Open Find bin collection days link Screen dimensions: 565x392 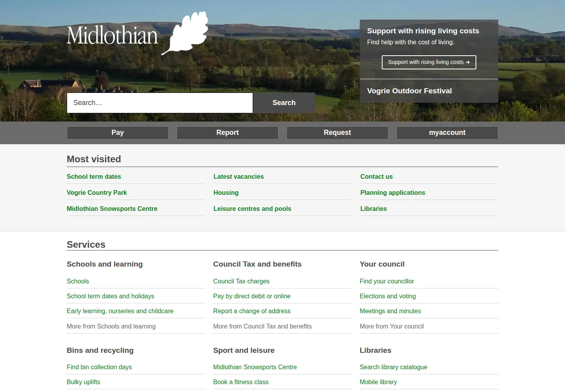tap(99, 367)
